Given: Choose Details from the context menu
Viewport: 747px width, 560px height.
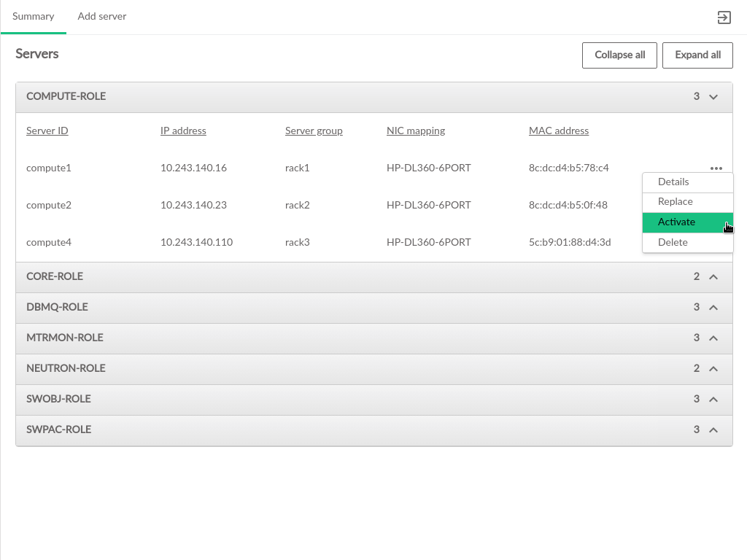Looking at the screenshot, I should click(x=673, y=182).
